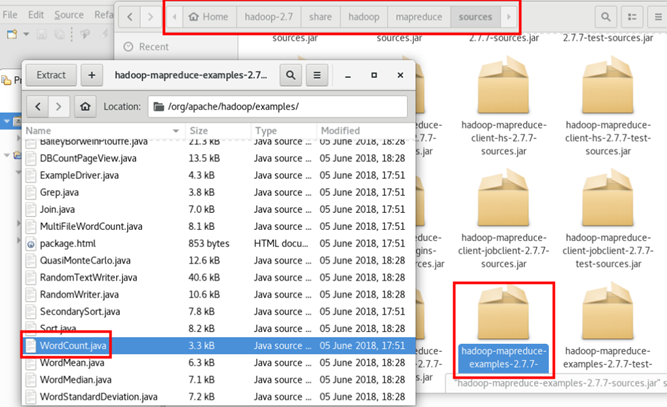667x407 pixels.
Task: Select WordStandardDeviation.java file
Action: tap(219, 396)
